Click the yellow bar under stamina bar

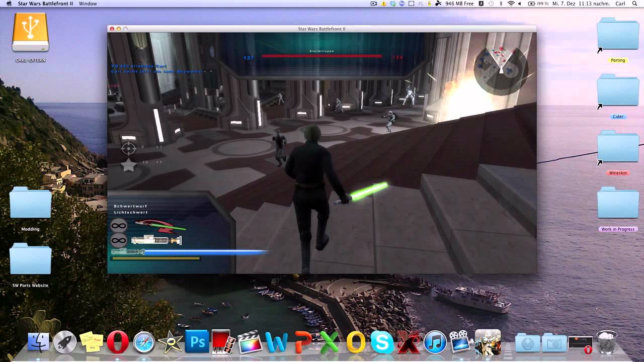click(156, 258)
